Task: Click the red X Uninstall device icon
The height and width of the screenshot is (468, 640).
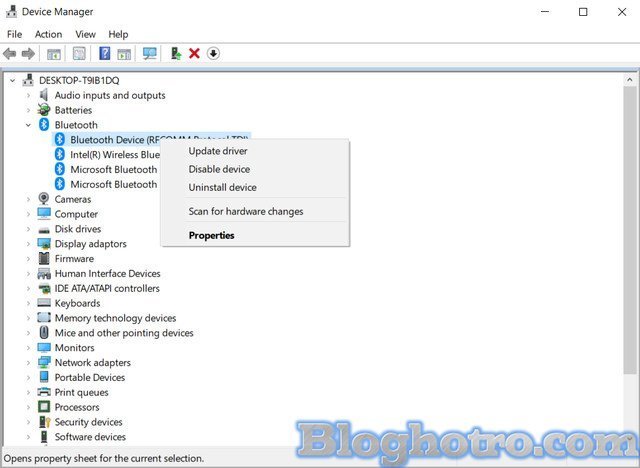Action: click(x=194, y=53)
